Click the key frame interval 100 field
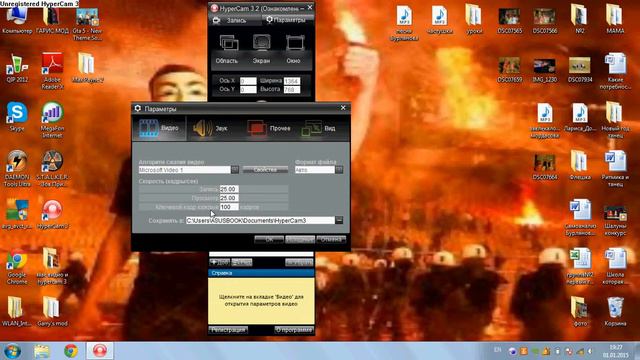The width and height of the screenshot is (640, 360). pyautogui.click(x=229, y=207)
